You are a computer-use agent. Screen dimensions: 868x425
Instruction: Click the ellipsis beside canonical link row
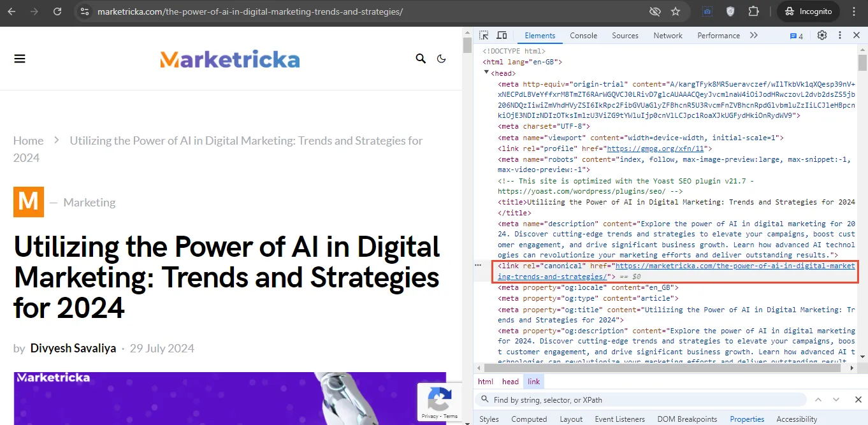click(x=478, y=264)
